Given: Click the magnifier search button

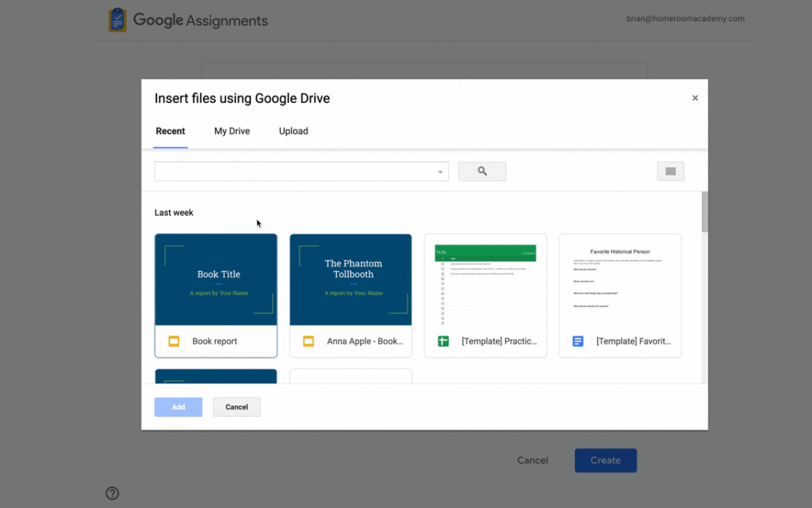Looking at the screenshot, I should (482, 171).
